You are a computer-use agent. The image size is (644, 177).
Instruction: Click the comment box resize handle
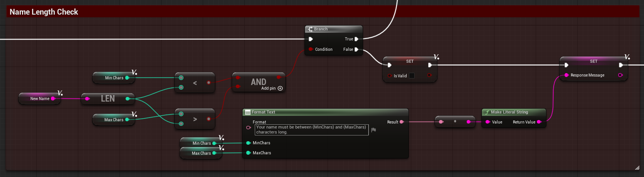pyautogui.click(x=637, y=167)
